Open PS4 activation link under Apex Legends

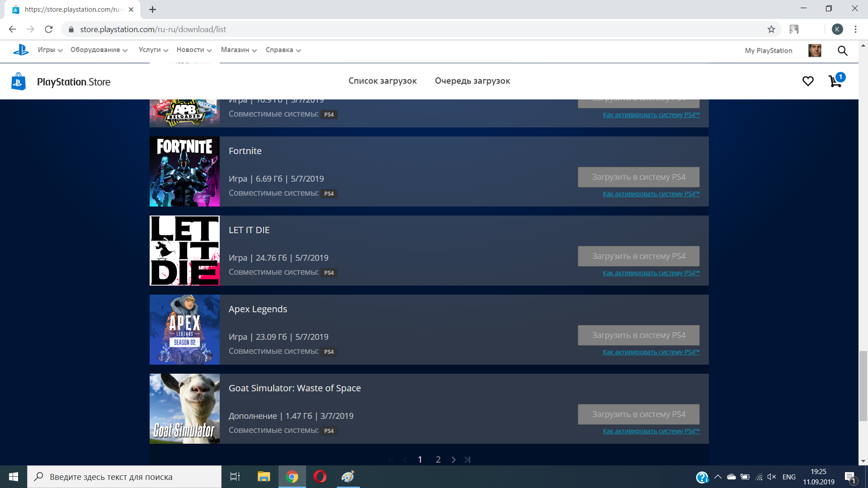tap(651, 352)
